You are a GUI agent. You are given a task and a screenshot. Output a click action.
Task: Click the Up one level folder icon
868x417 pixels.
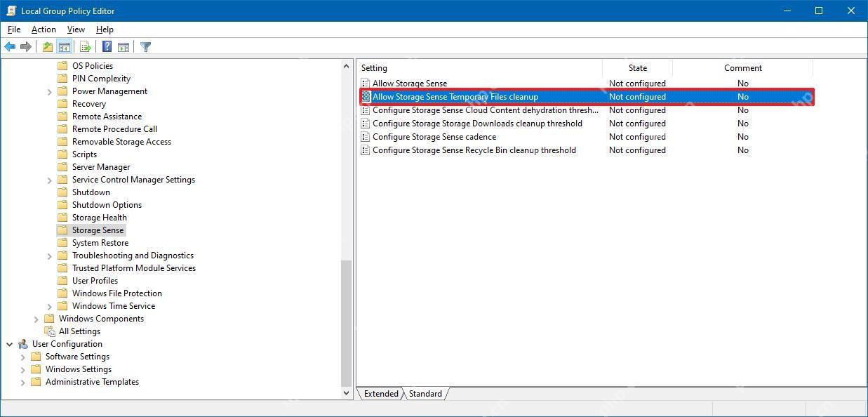(x=47, y=47)
